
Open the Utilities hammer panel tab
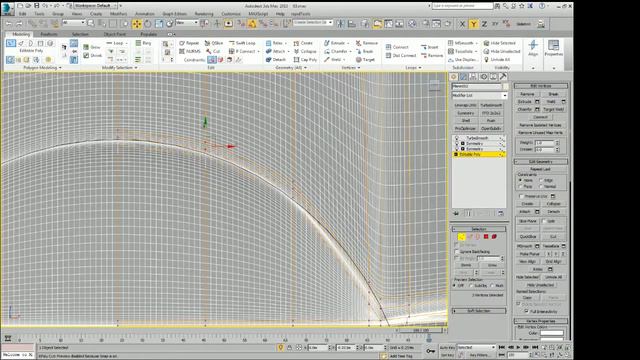503,77
